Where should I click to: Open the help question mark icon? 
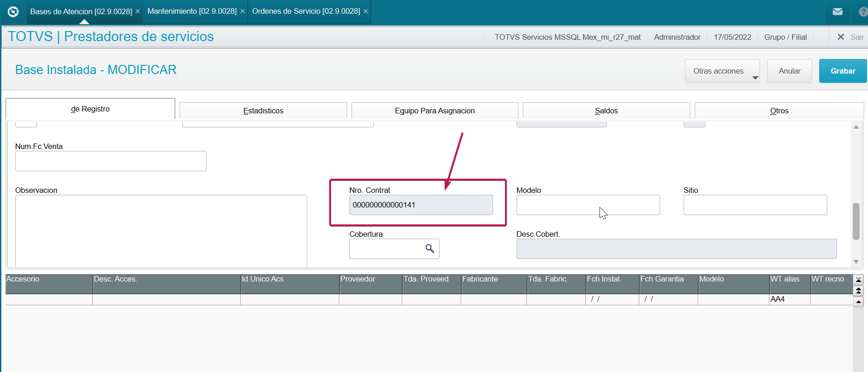point(863,12)
